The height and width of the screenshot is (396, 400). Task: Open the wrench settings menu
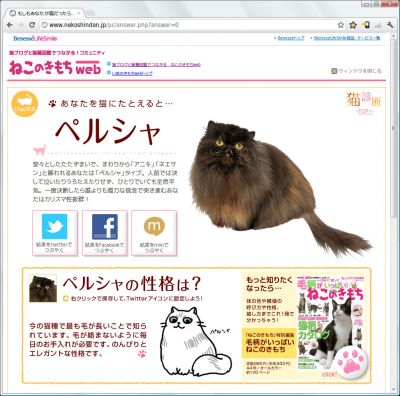[390, 25]
